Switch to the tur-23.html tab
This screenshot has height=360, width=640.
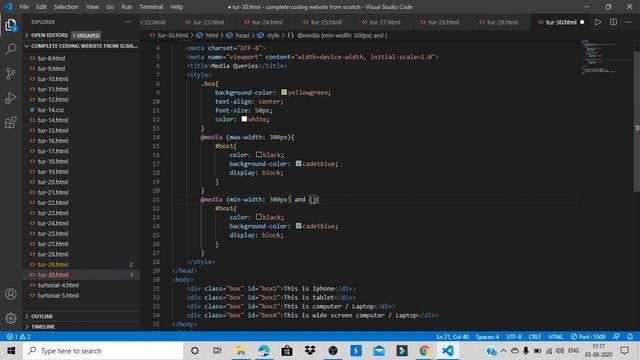(208, 22)
